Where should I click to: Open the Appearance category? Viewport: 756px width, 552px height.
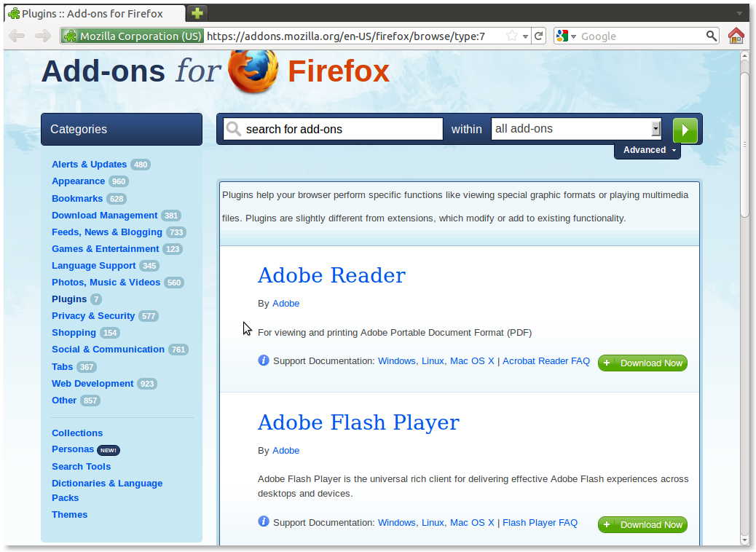(78, 181)
